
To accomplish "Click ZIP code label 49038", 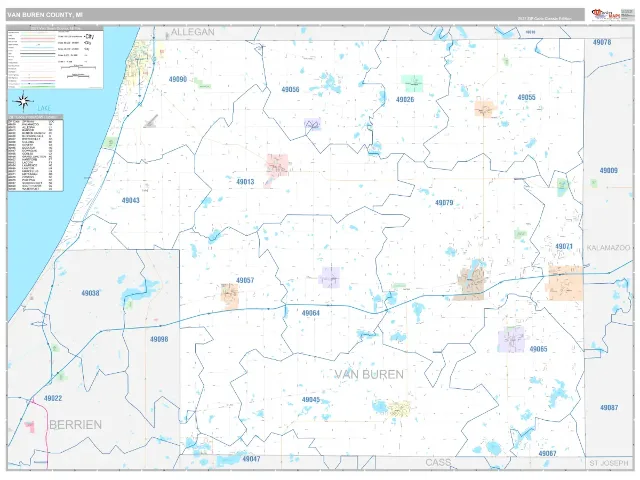I will pyautogui.click(x=90, y=293).
